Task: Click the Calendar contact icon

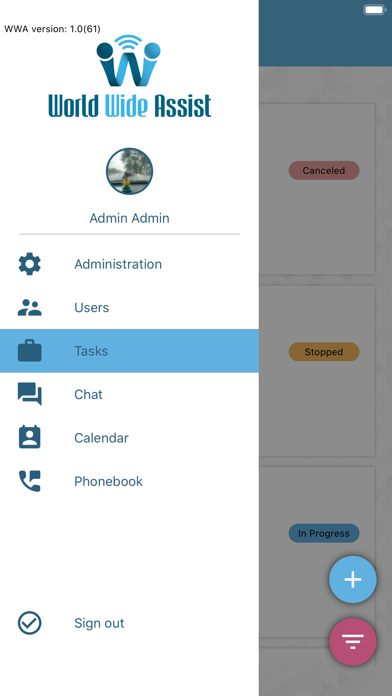Action: (30, 437)
